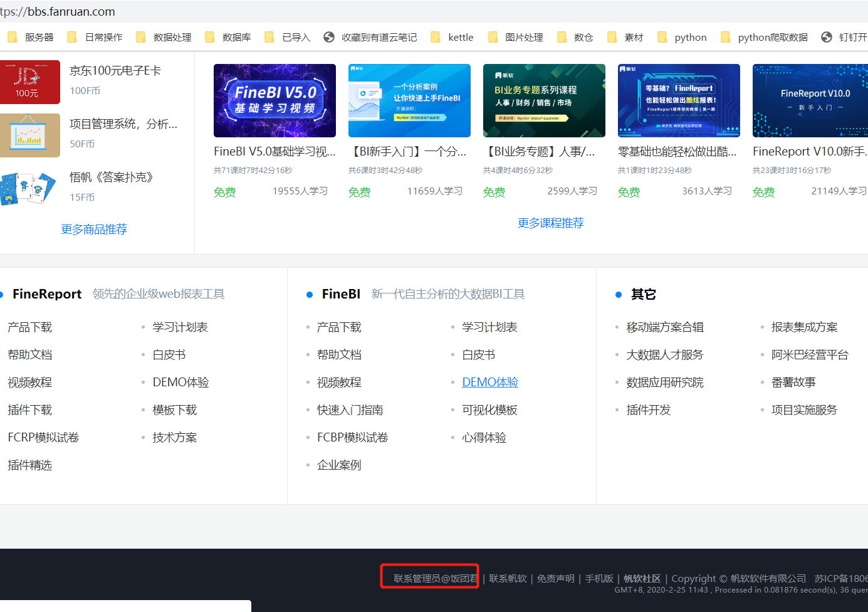
Task: Open 数据应用研究院 link
Action: [x=665, y=382]
